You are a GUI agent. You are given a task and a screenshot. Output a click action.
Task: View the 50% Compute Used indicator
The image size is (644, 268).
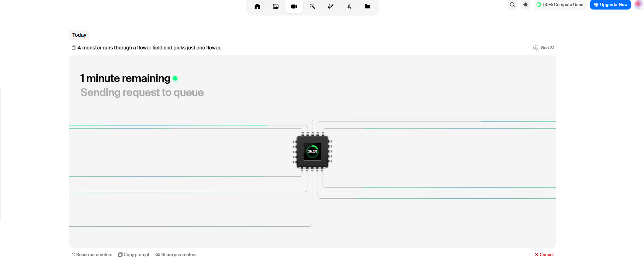tap(560, 5)
